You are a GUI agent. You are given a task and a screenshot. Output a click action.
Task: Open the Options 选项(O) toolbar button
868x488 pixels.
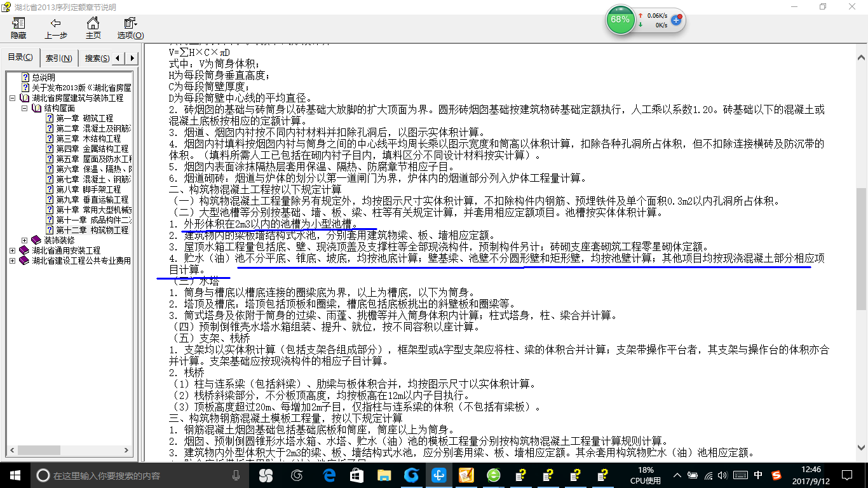(130, 29)
